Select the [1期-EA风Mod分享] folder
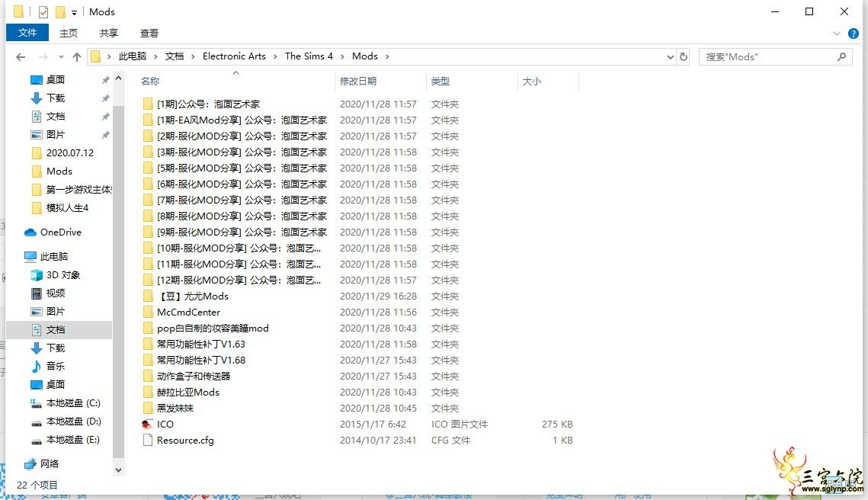The width and height of the screenshot is (868, 500). [242, 120]
